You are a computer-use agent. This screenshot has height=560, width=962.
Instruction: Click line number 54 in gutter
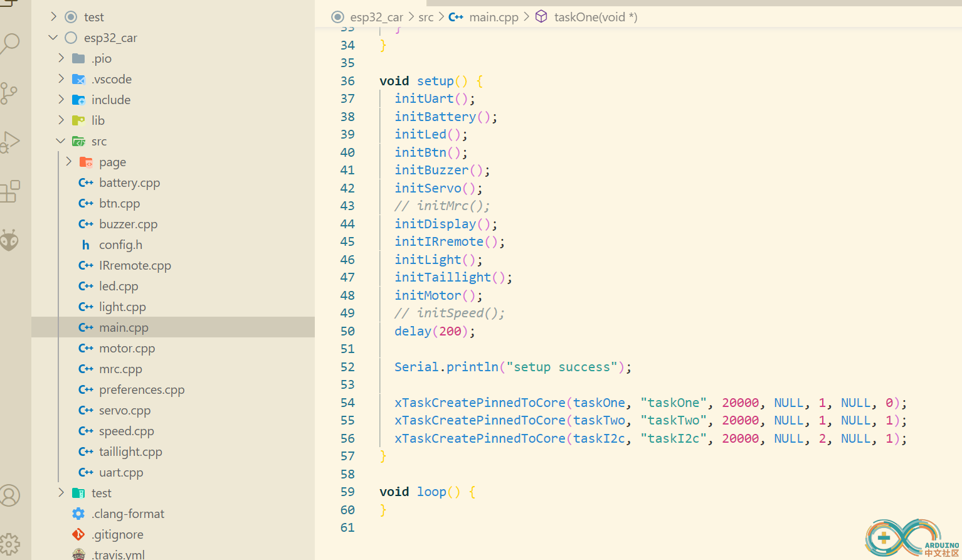(x=347, y=403)
